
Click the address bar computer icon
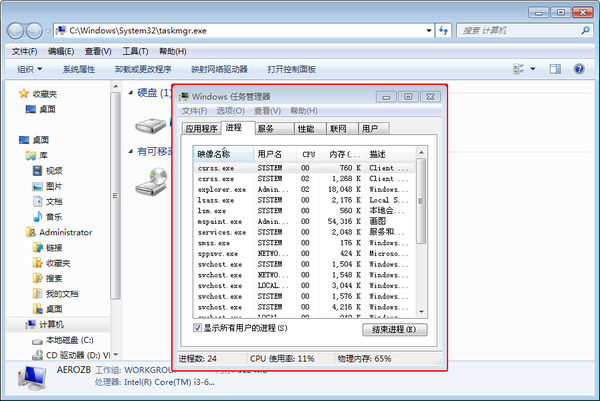(60, 31)
